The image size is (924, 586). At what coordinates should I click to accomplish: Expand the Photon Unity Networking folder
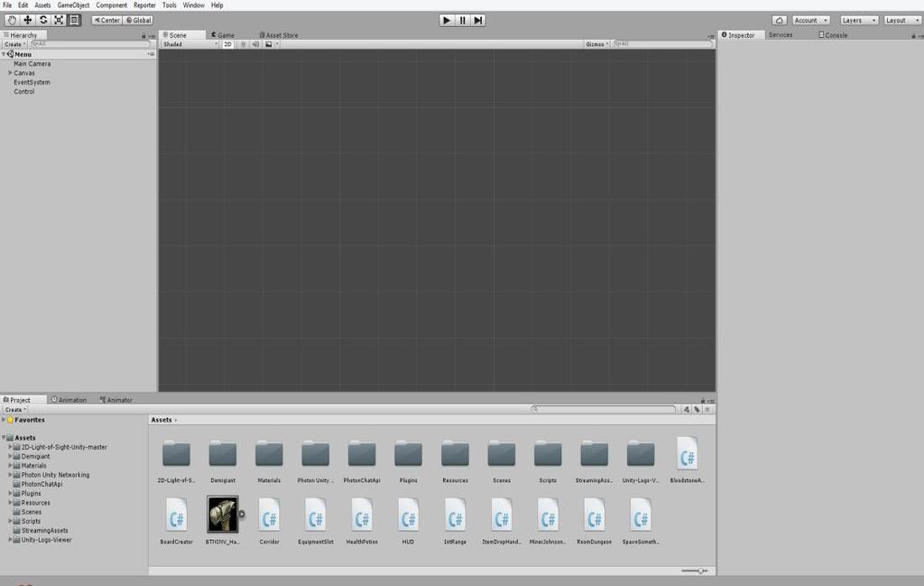[10, 475]
